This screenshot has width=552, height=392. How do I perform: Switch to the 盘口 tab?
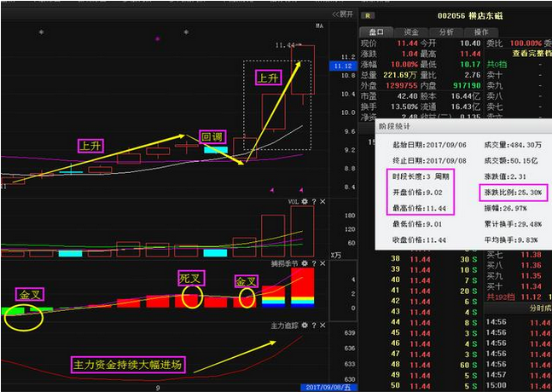point(376,32)
